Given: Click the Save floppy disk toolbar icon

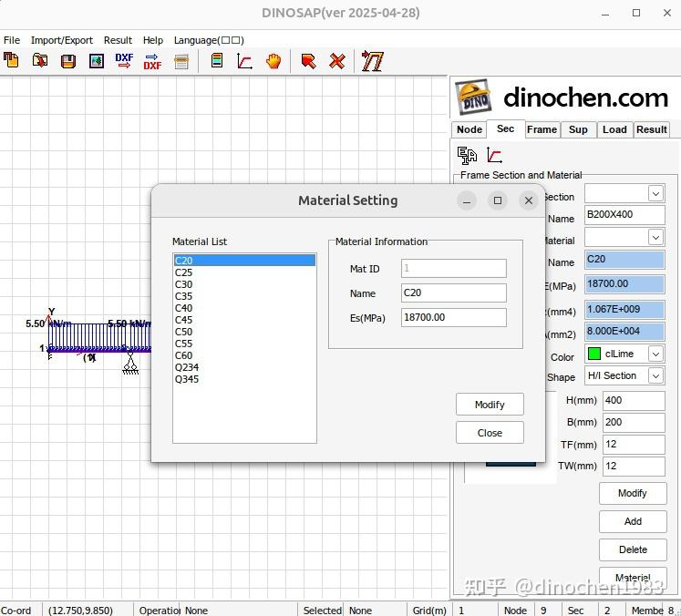Looking at the screenshot, I should click(67, 61).
